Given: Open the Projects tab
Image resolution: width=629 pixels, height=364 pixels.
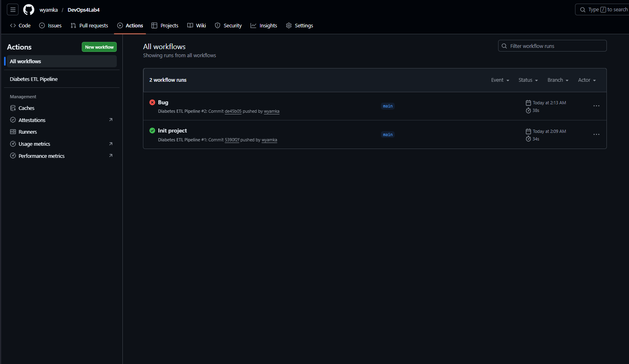Looking at the screenshot, I should coord(165,25).
